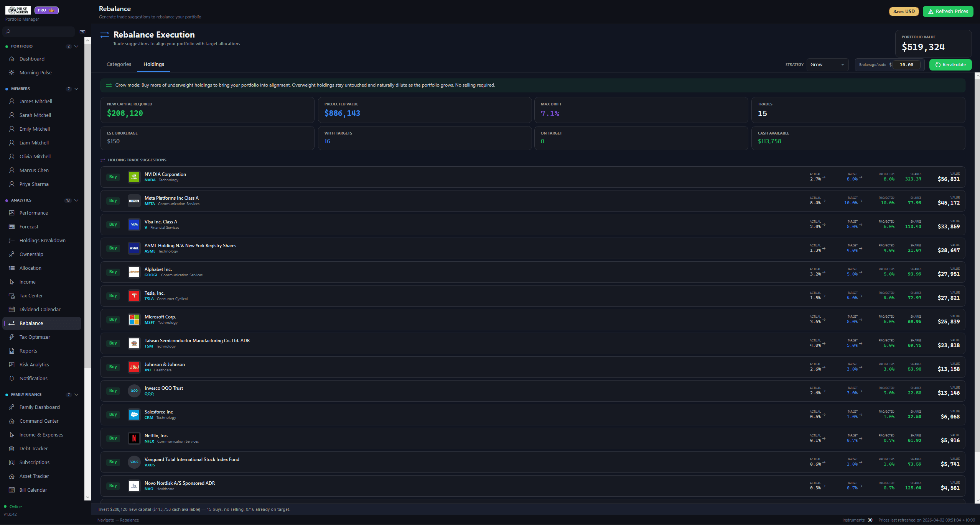The width and height of the screenshot is (980, 525).
Task: Click the sidebar search magnifier icon
Action: (8, 32)
